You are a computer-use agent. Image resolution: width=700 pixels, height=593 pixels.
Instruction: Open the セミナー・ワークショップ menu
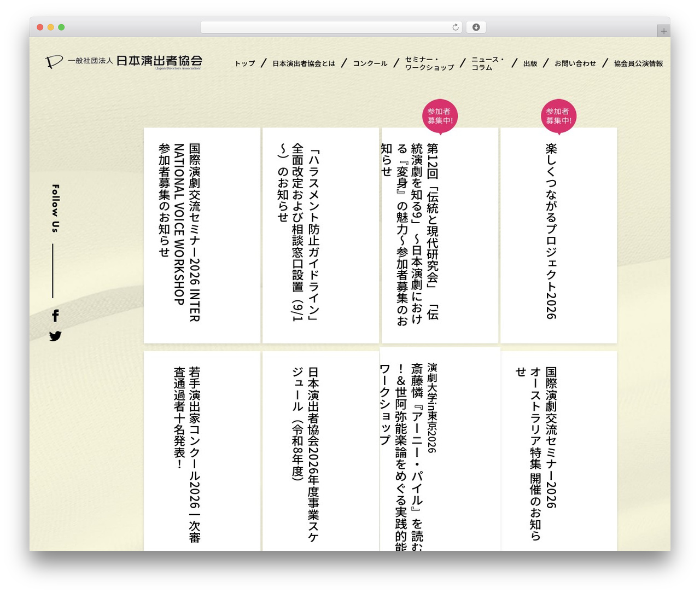click(x=429, y=63)
